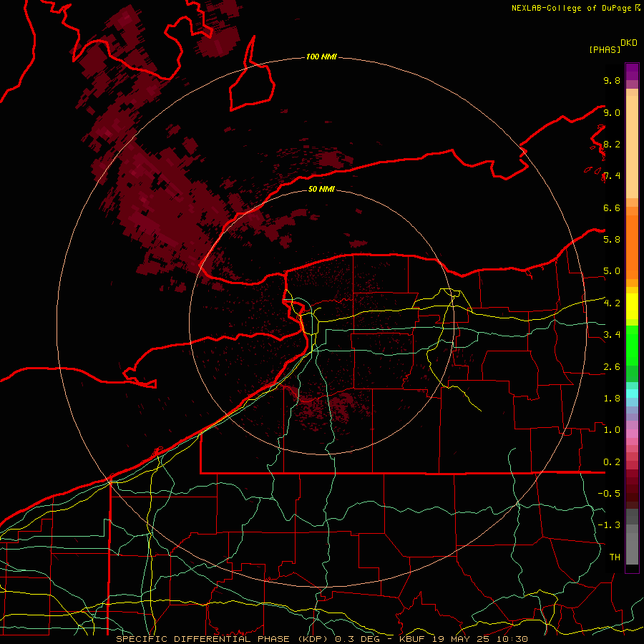Click the 4.2 legend value
Viewport: 644px width, 644px height.
tap(612, 303)
